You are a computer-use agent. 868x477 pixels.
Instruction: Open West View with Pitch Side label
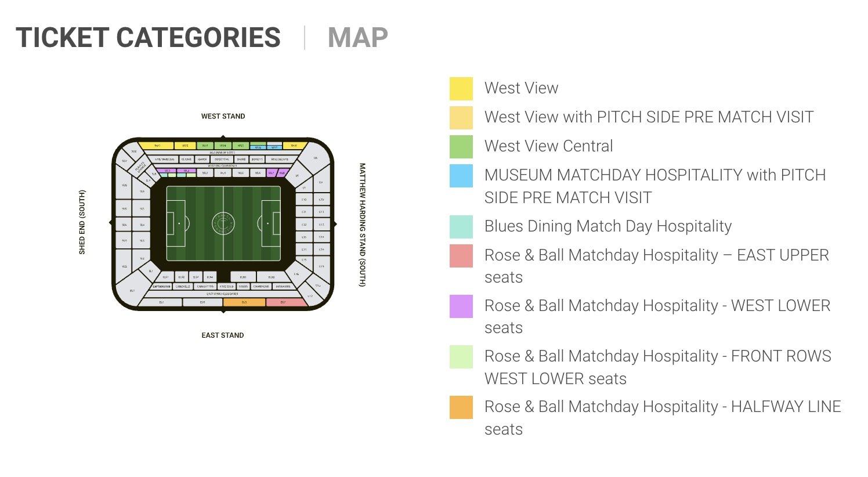pyautogui.click(x=648, y=117)
